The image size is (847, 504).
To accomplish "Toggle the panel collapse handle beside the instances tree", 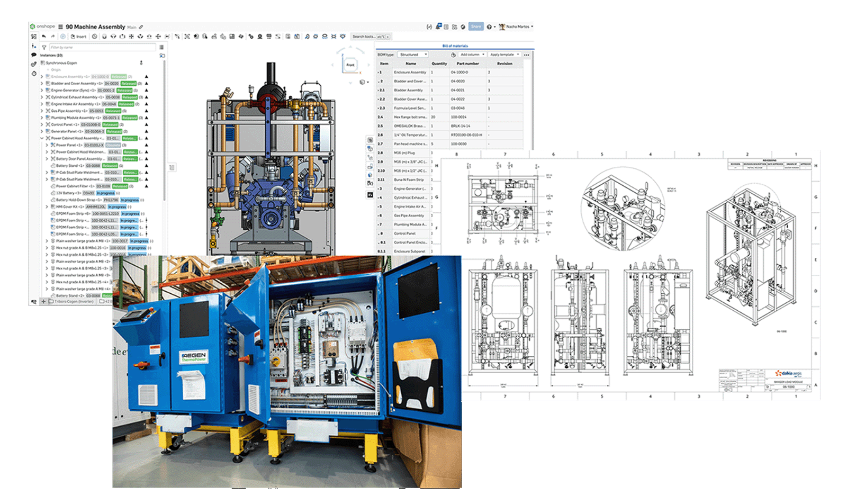I will [172, 167].
